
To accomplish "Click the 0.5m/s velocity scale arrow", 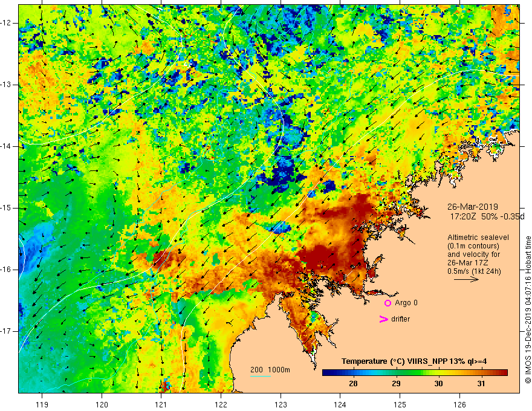I will tap(466, 279).
